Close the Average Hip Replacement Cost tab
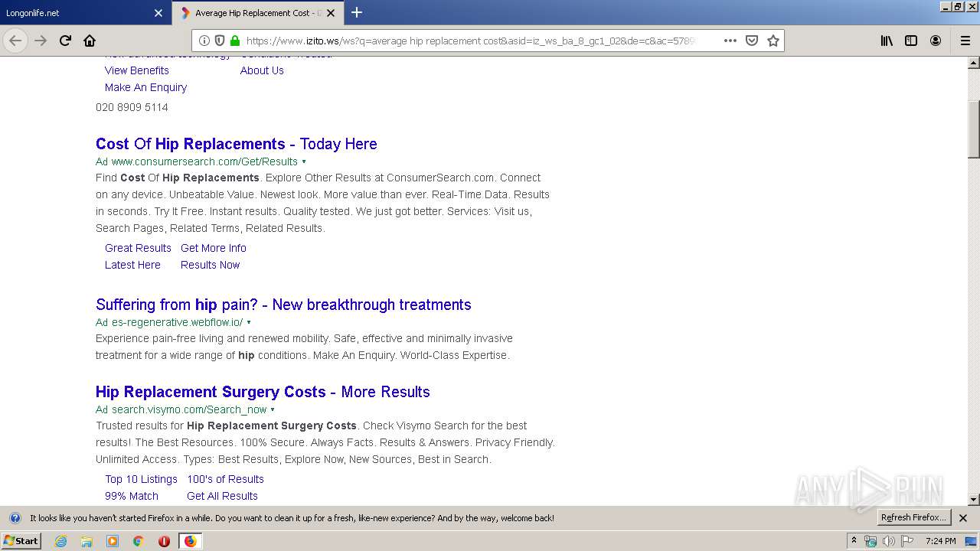 331,13
